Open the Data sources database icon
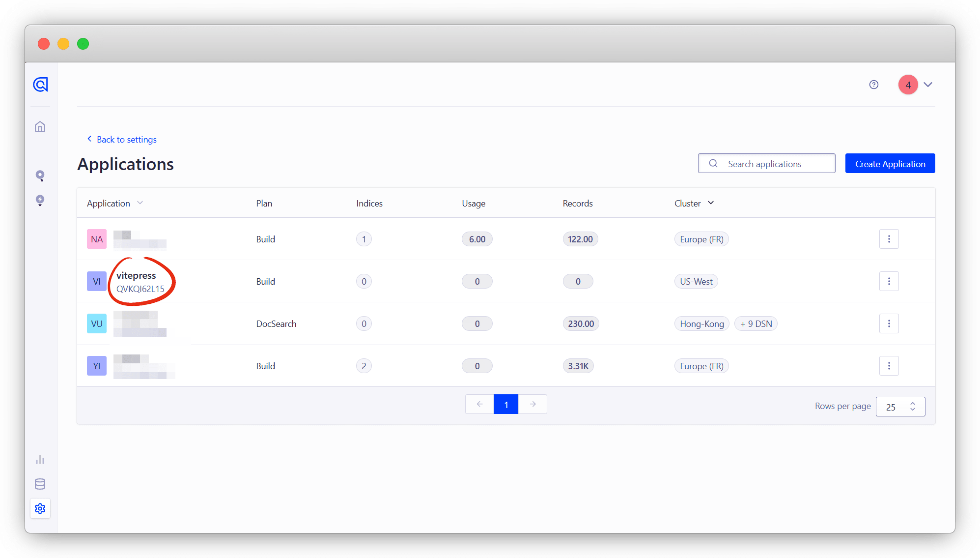This screenshot has height=558, width=980. pyautogui.click(x=40, y=484)
